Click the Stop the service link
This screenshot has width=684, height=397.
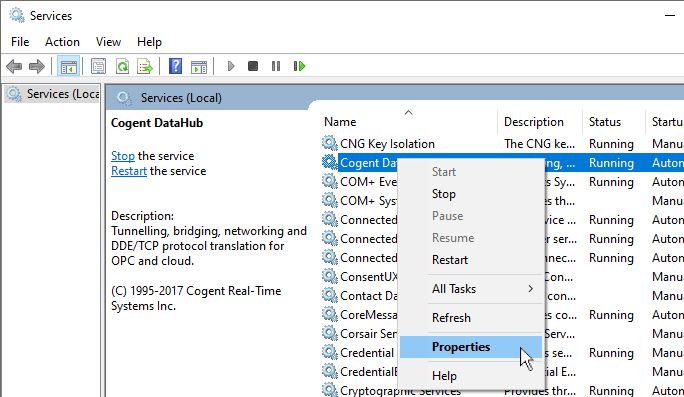[123, 156]
